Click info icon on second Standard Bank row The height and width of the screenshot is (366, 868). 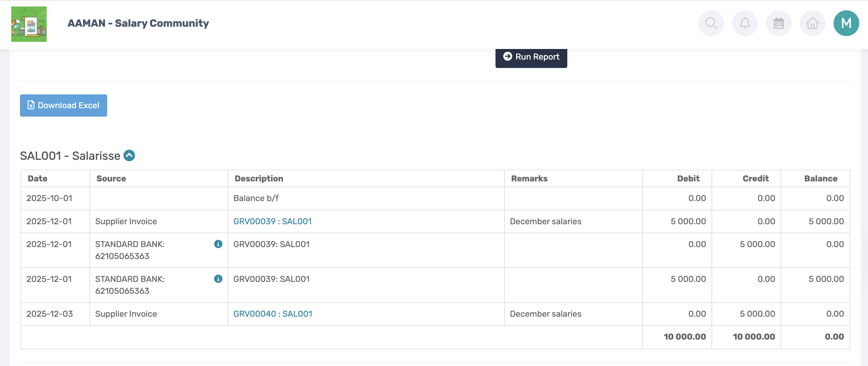coord(218,279)
